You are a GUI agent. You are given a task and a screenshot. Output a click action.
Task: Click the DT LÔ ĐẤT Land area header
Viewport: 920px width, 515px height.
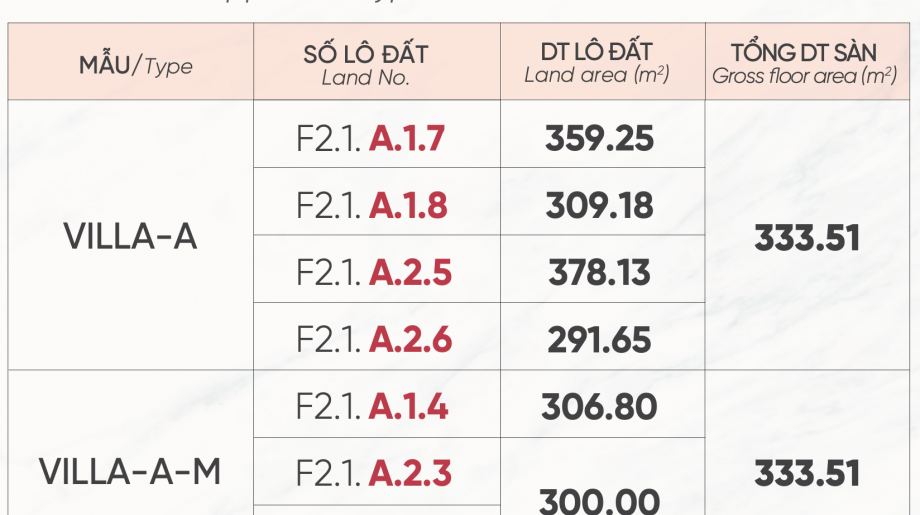coord(603,62)
